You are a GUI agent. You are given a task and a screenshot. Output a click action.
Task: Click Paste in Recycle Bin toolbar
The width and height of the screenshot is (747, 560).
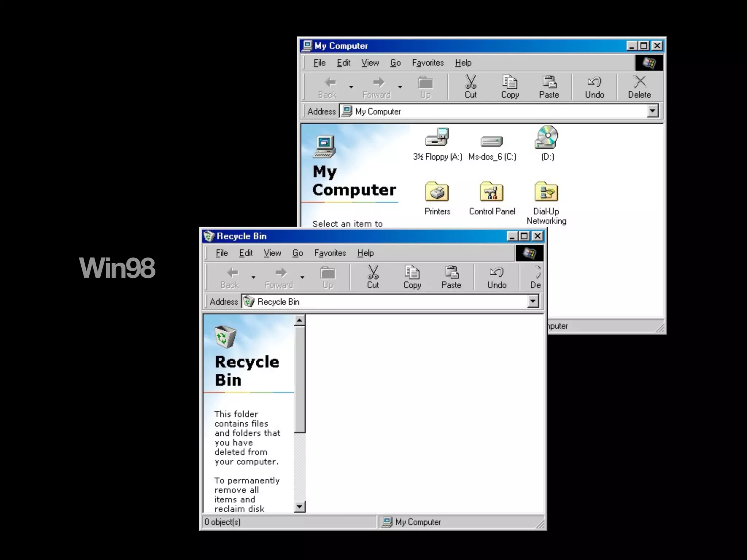pos(451,277)
